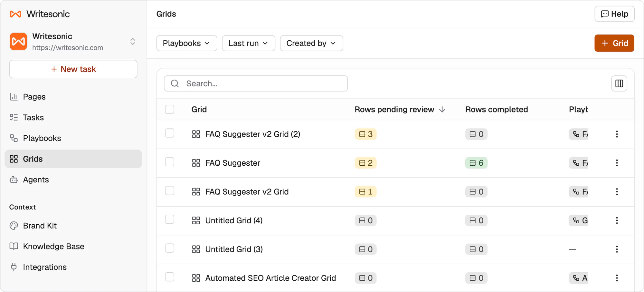Open the column visibility settings icon

[x=619, y=83]
